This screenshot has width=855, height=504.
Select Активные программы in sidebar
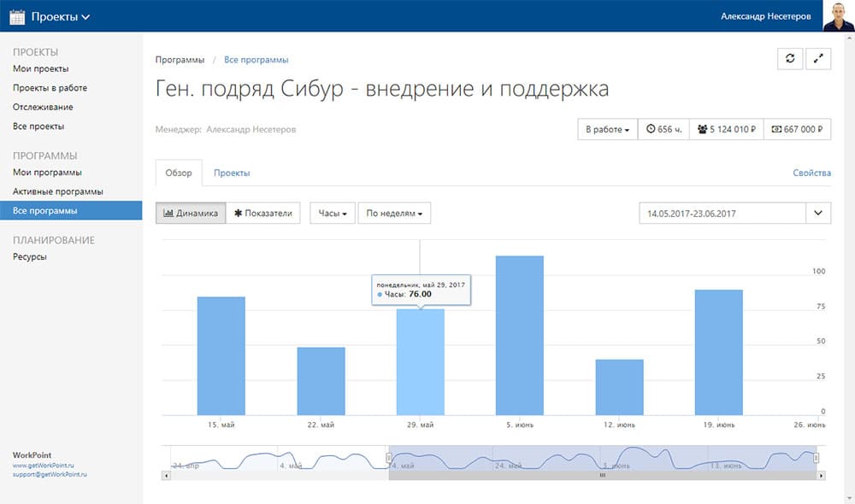[58, 191]
